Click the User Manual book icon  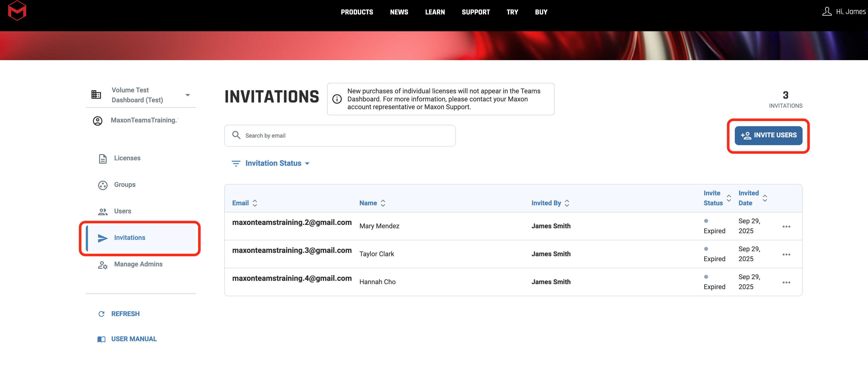(x=101, y=339)
